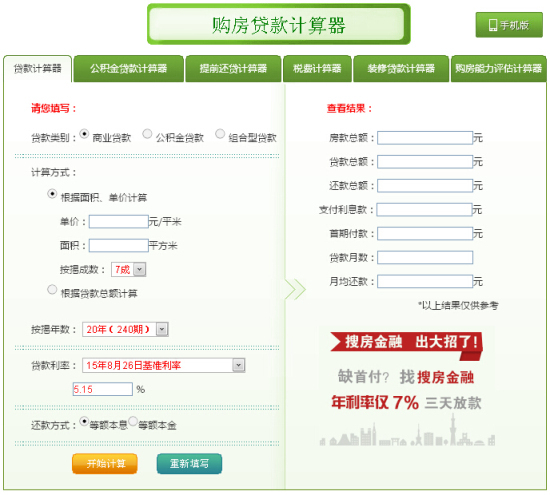Open the 装修贷款计算器 tab

pyautogui.click(x=401, y=69)
